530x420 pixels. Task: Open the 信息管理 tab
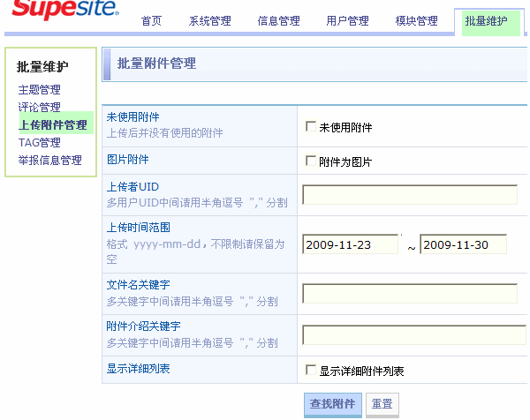click(x=278, y=21)
